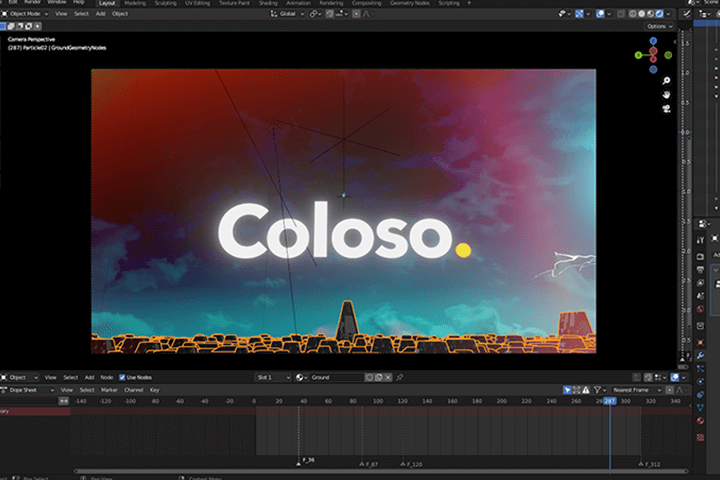
Task: Open the Slot 1 material slot dropdown
Action: tap(273, 377)
